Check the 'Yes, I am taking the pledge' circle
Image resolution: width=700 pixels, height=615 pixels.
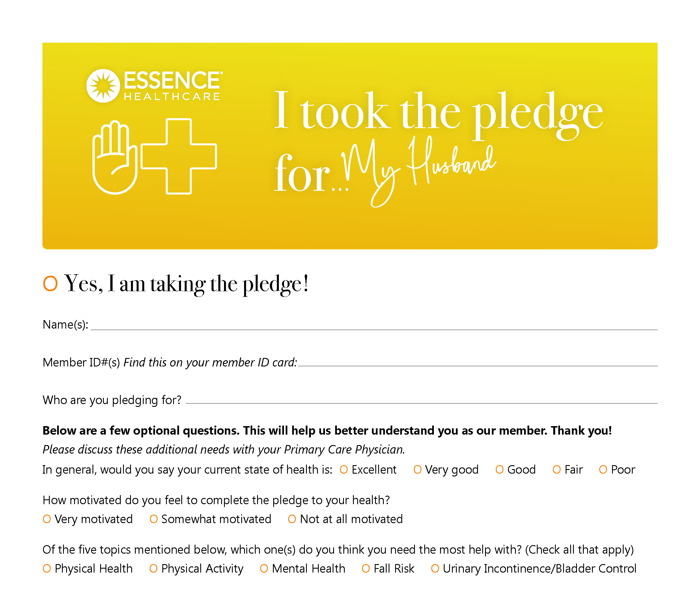point(50,284)
